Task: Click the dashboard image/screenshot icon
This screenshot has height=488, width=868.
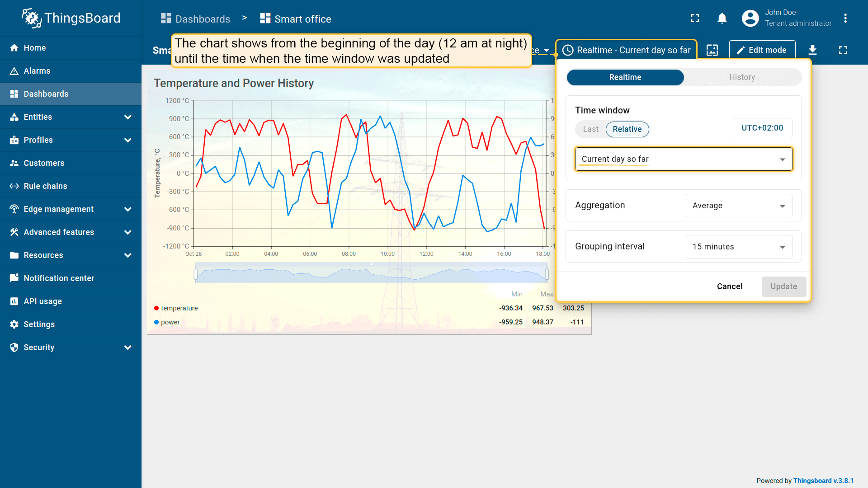Action: tap(712, 50)
